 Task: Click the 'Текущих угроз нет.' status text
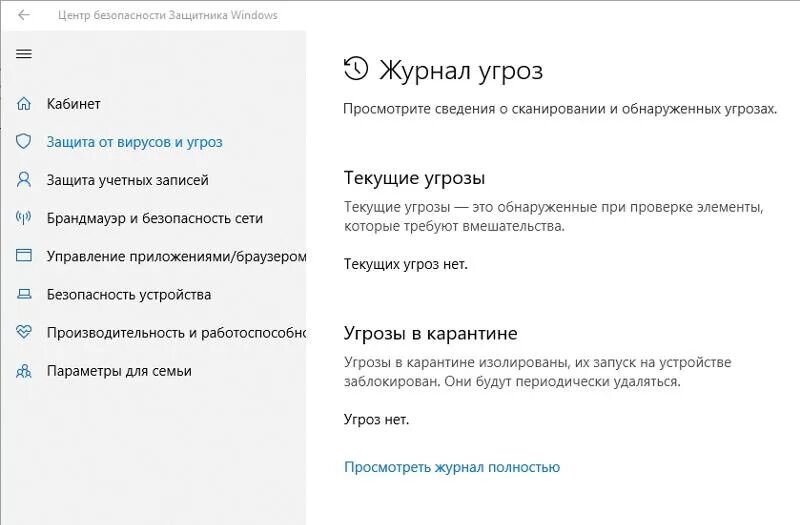point(406,264)
